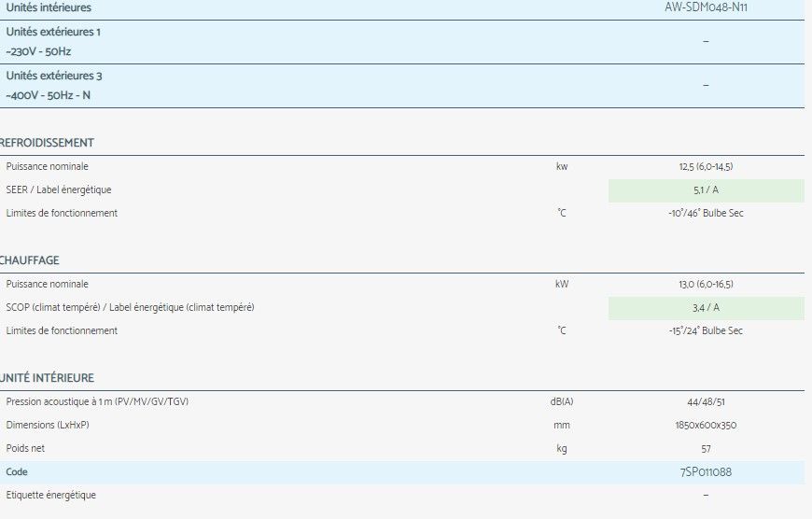Click the AW-SDM048-N11 model number
Image resolution: width=812 pixels, height=519 pixels.
706,7
